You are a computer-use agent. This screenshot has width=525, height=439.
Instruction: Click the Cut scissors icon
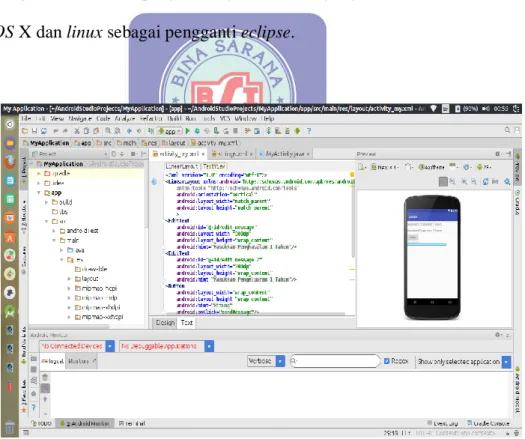pyautogui.click(x=77, y=131)
